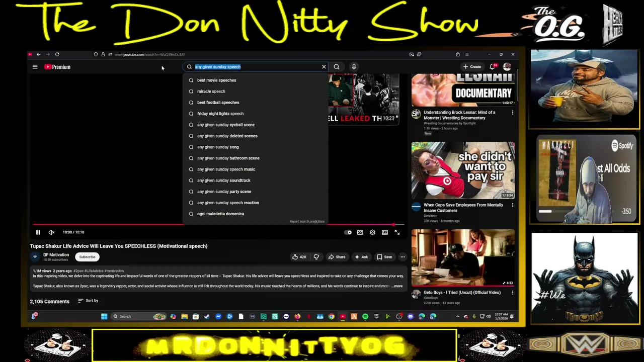The height and width of the screenshot is (362, 644).
Task: Choose "any given sunday speech reaction" suggestion
Action: 256,203
